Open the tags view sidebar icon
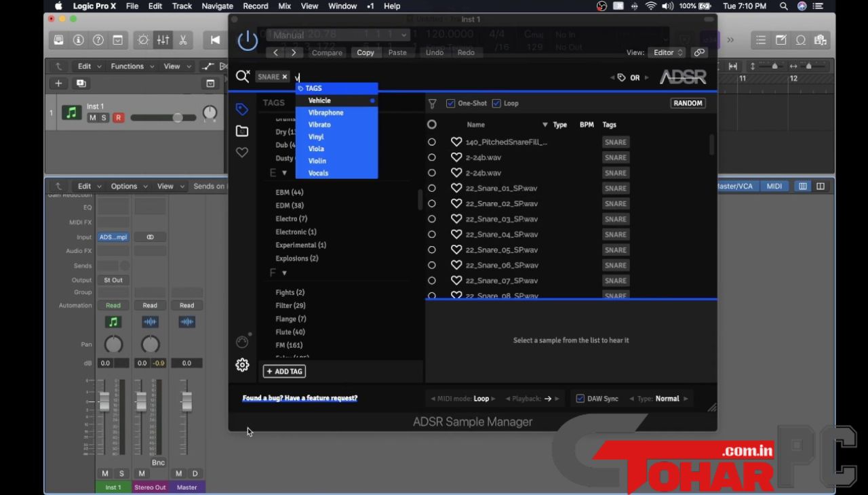The width and height of the screenshot is (868, 495). coord(242,109)
